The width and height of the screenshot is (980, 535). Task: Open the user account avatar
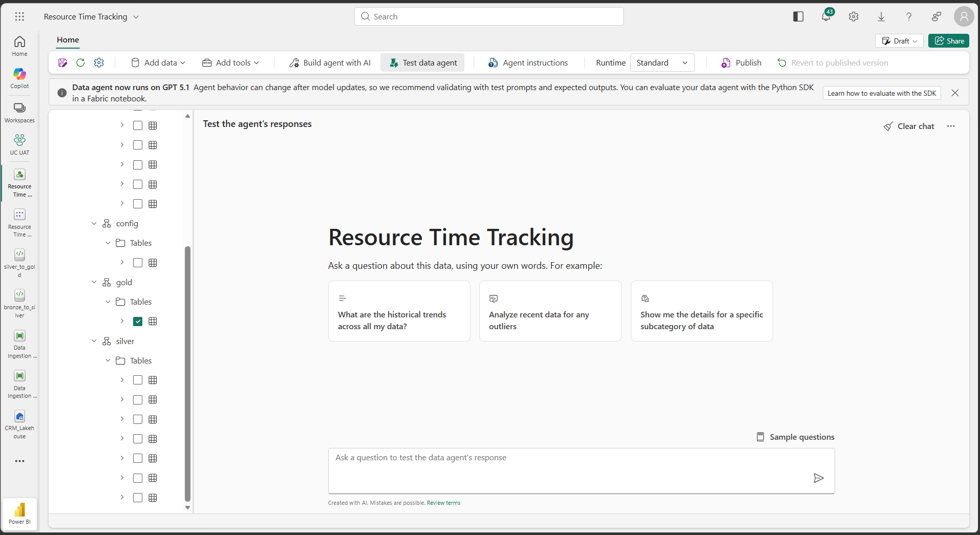pyautogui.click(x=964, y=16)
